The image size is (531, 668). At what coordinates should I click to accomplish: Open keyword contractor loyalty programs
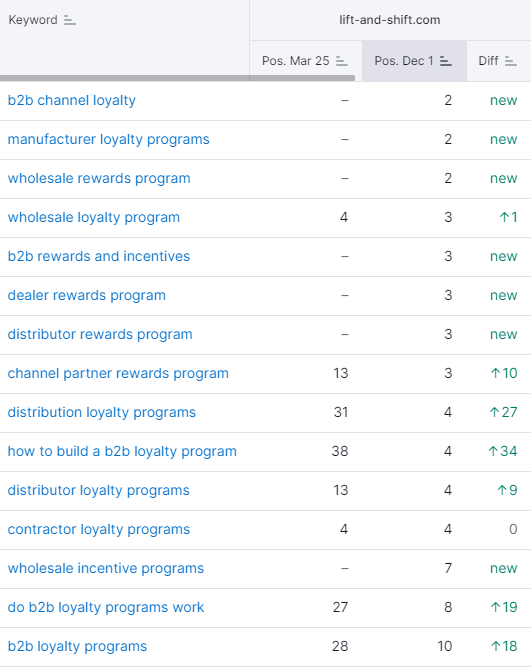coord(99,529)
